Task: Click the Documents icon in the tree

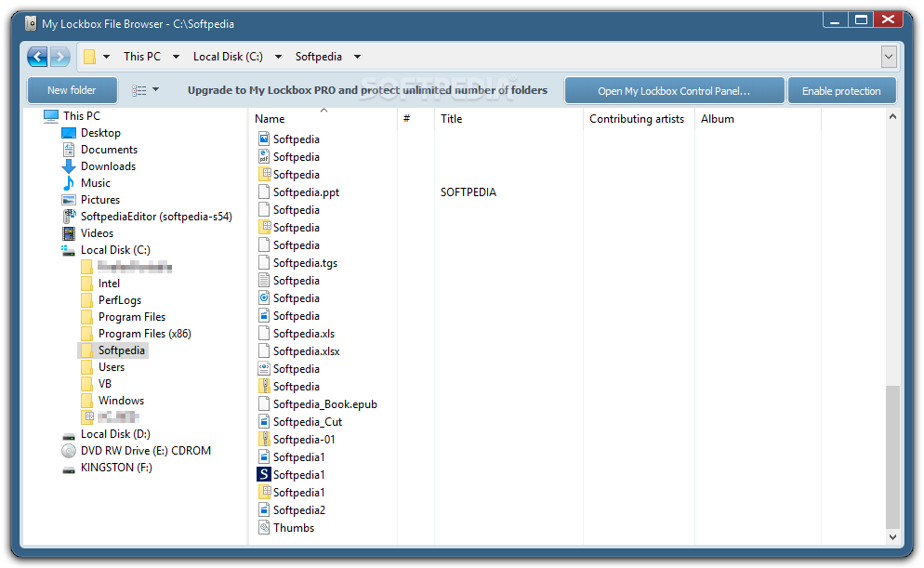Action: pyautogui.click(x=69, y=150)
